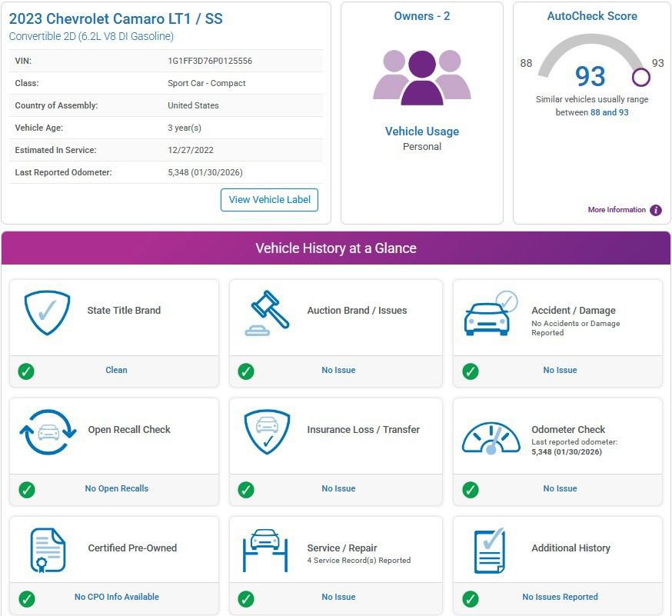The image size is (672, 616).
Task: Click the Additional History document icon
Action: [490, 551]
